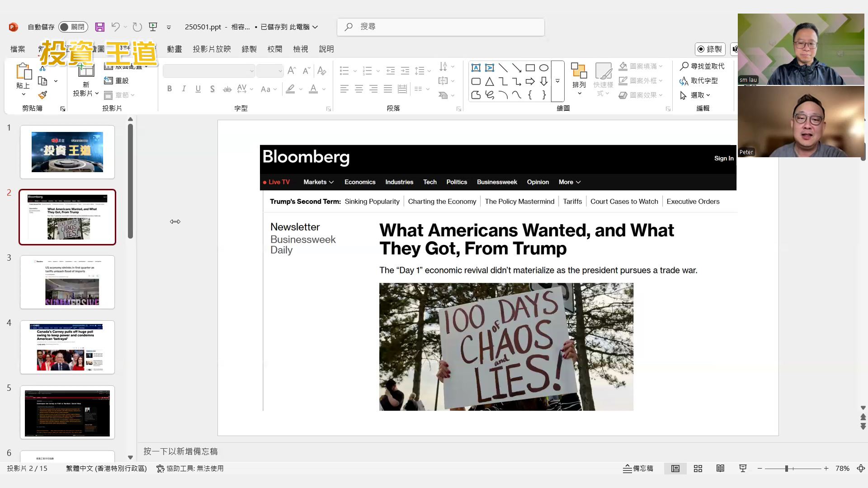Toggle Bold formatting

[170, 89]
